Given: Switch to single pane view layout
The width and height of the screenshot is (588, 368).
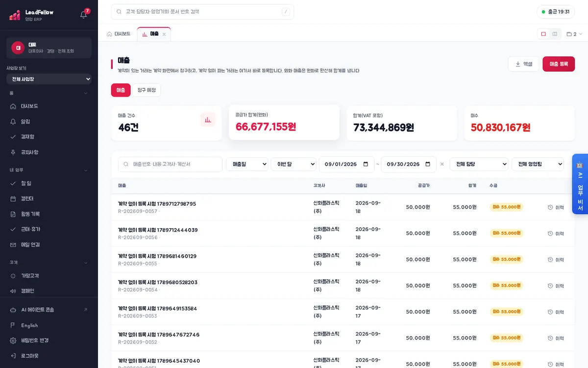Looking at the screenshot, I should (x=543, y=34).
